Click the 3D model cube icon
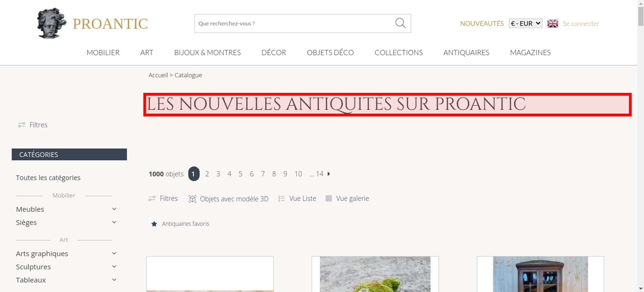The width and height of the screenshot is (644, 292). point(192,199)
